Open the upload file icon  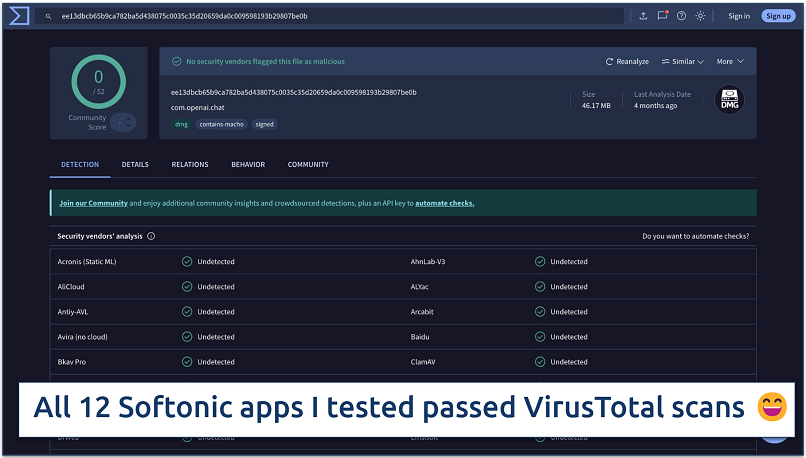643,16
